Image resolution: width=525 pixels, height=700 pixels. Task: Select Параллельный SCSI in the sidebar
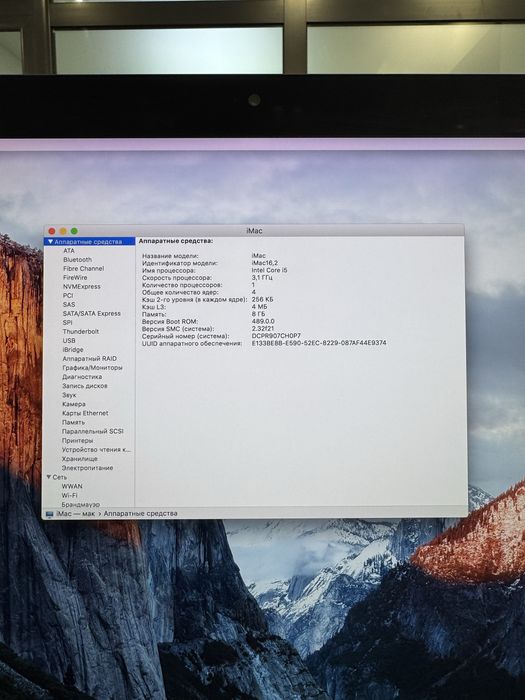click(92, 431)
